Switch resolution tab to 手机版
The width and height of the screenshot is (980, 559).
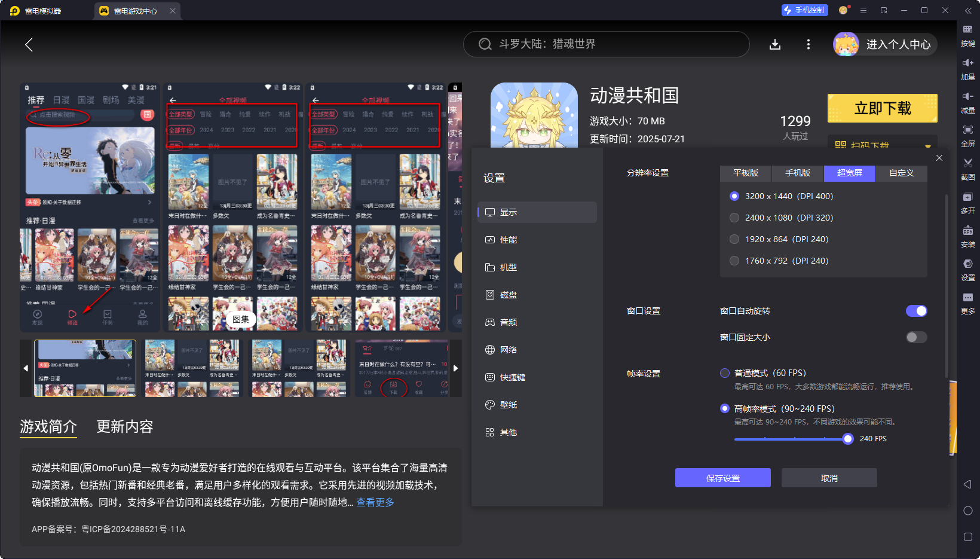pos(798,173)
